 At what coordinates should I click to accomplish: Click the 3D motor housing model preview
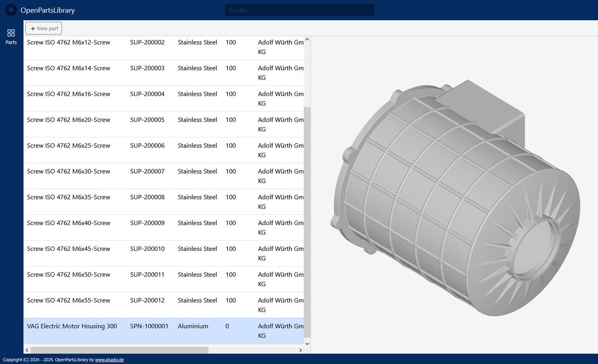coord(454,198)
